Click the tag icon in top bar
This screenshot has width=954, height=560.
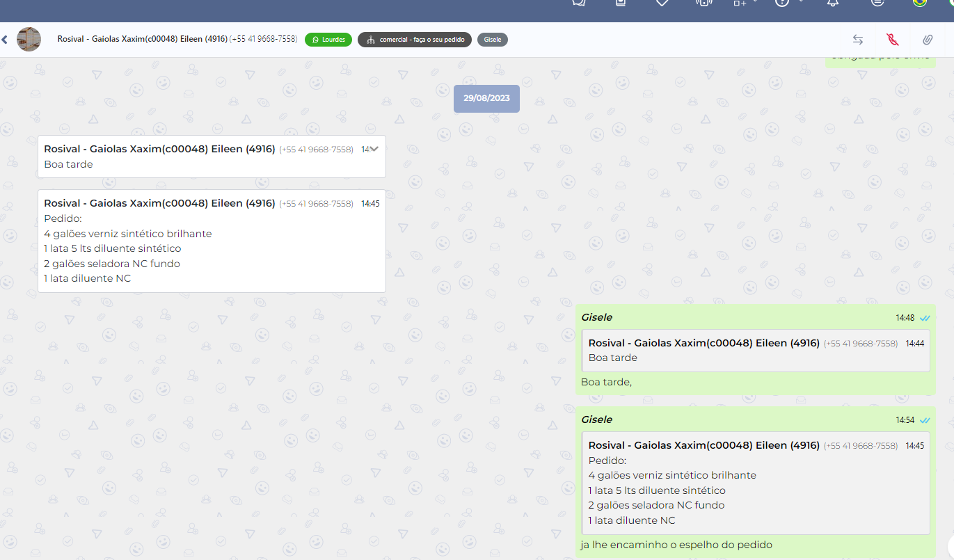tap(662, 3)
